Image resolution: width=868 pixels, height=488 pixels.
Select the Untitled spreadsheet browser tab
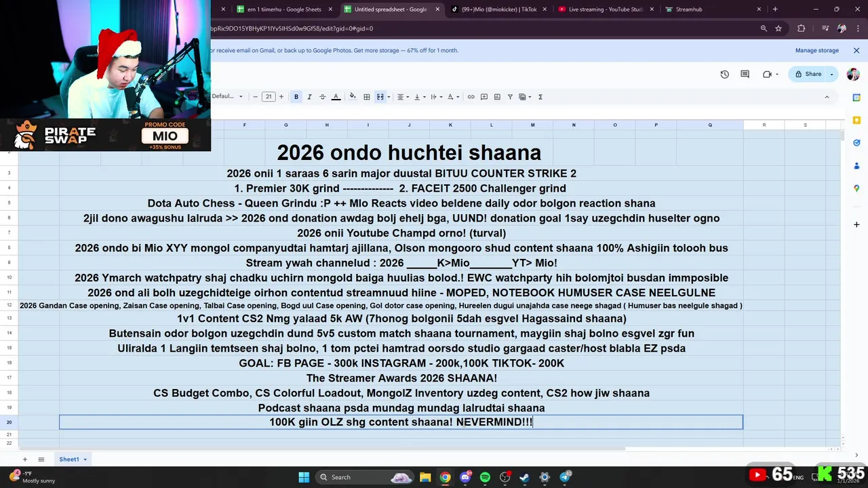pyautogui.click(x=391, y=9)
